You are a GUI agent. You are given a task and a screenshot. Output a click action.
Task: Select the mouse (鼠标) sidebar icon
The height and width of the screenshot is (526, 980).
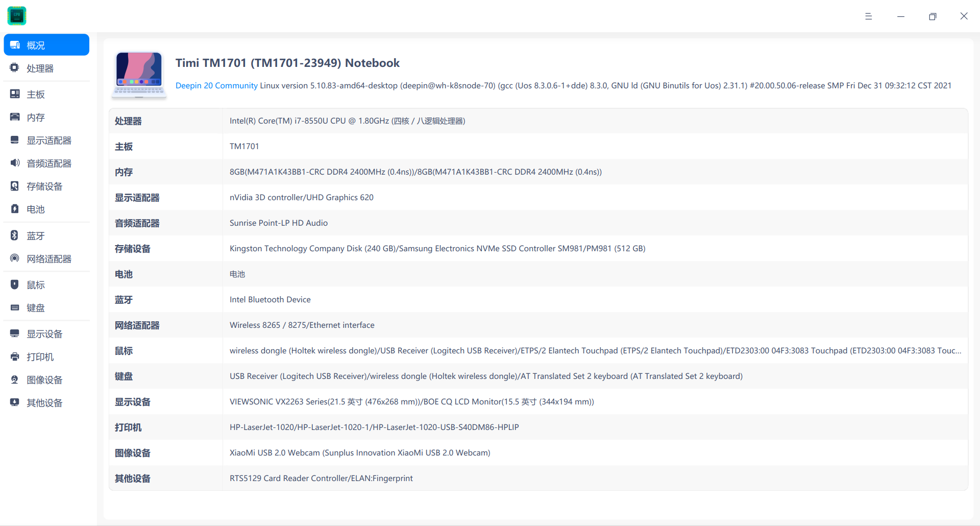[x=15, y=284]
